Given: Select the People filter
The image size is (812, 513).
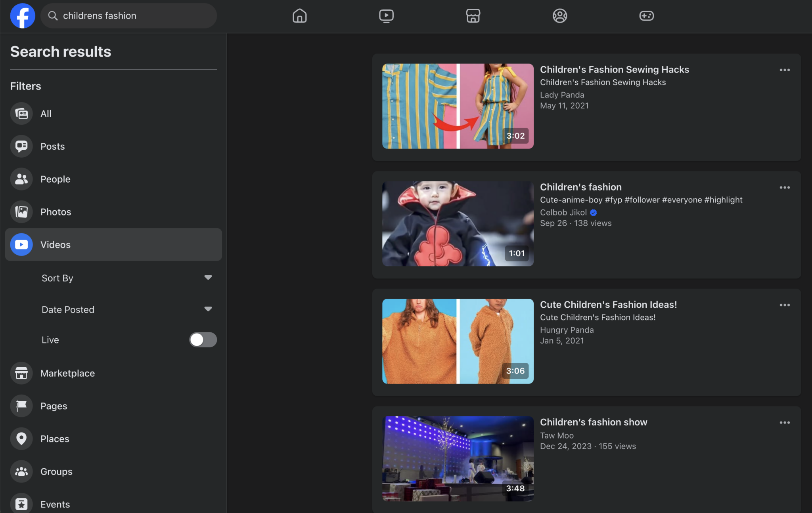Looking at the screenshot, I should click(55, 179).
